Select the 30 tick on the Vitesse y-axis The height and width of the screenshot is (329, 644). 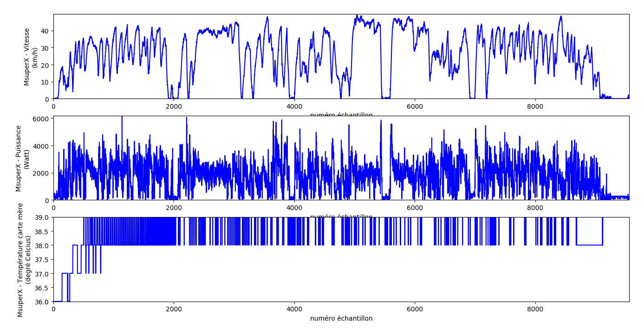(x=46, y=48)
